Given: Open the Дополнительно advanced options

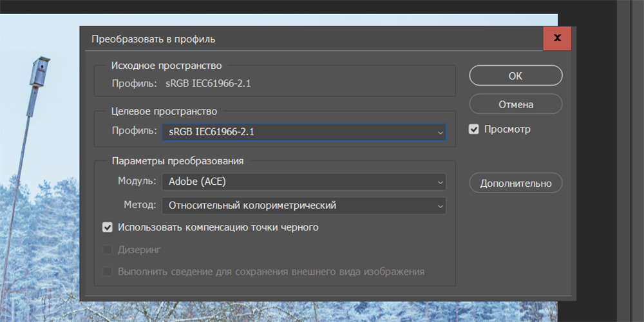Looking at the screenshot, I should [515, 183].
